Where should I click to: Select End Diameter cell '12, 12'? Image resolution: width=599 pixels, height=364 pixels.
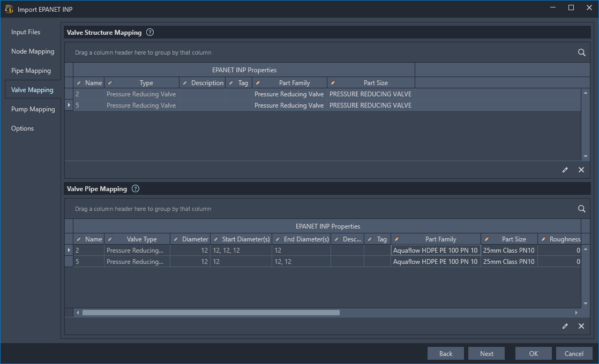point(301,261)
